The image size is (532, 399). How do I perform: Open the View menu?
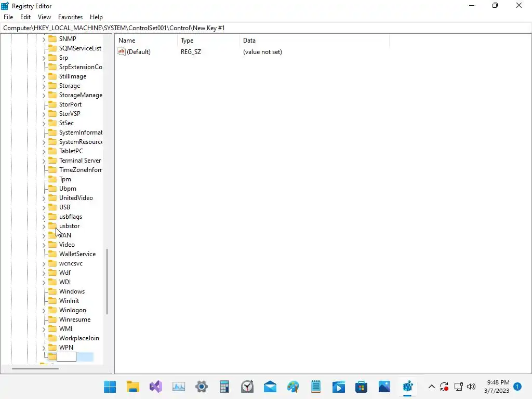click(44, 17)
